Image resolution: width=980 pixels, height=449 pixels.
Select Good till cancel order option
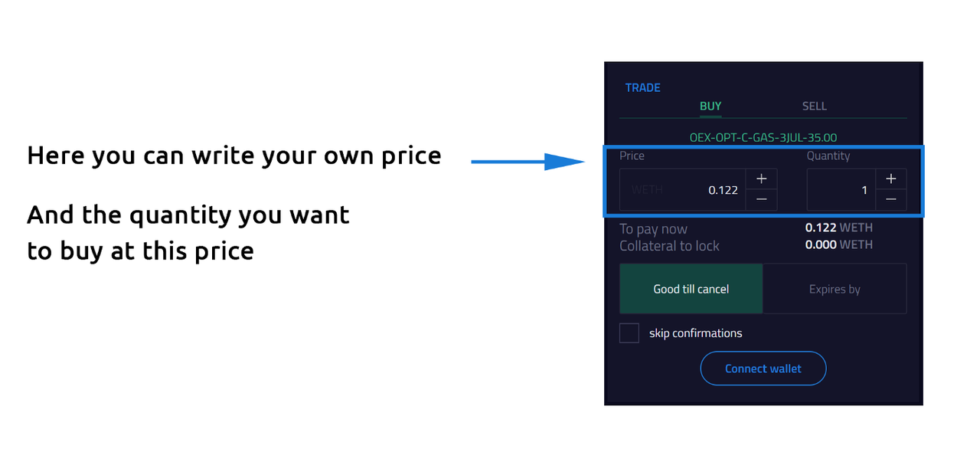coord(691,289)
